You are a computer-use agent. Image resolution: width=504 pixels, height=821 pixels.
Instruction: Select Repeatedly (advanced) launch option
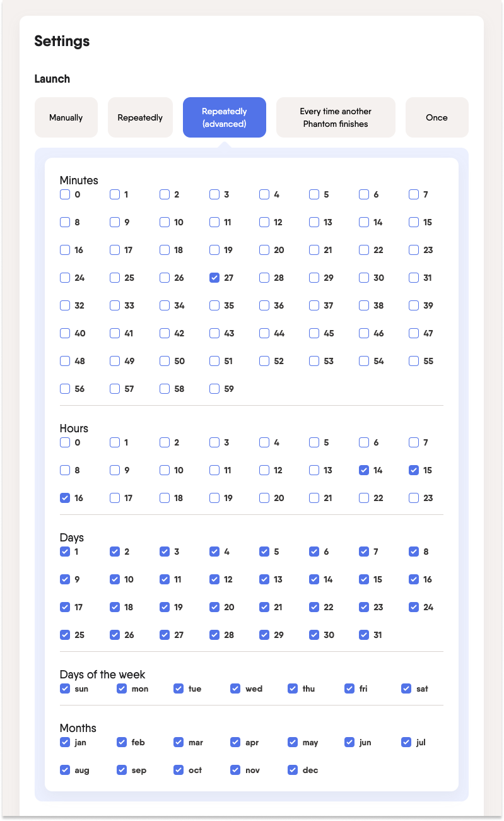pos(225,117)
